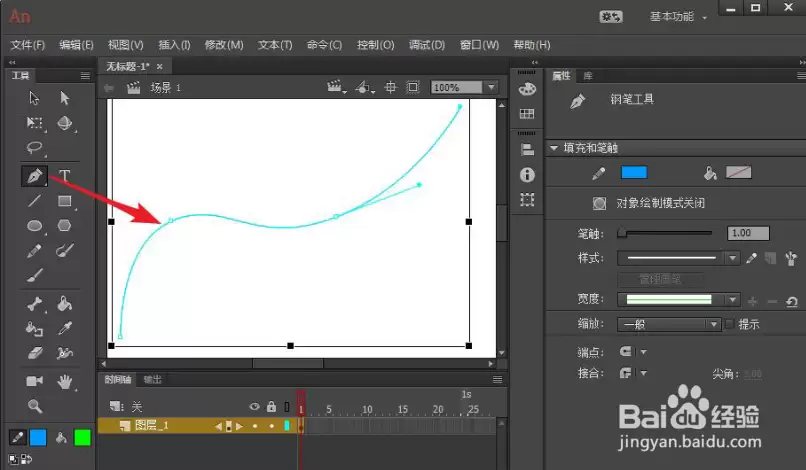
Task: Open the zoom 100% dropdown arrow
Action: pyautogui.click(x=491, y=87)
